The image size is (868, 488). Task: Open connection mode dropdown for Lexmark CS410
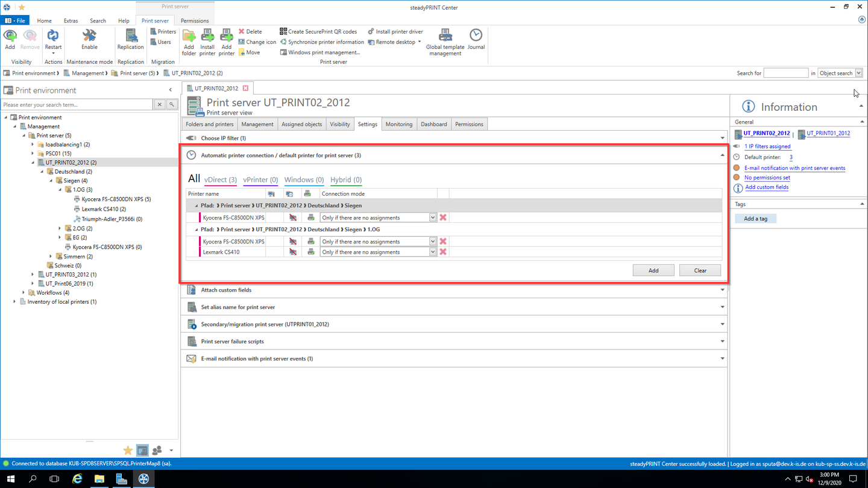click(x=433, y=252)
